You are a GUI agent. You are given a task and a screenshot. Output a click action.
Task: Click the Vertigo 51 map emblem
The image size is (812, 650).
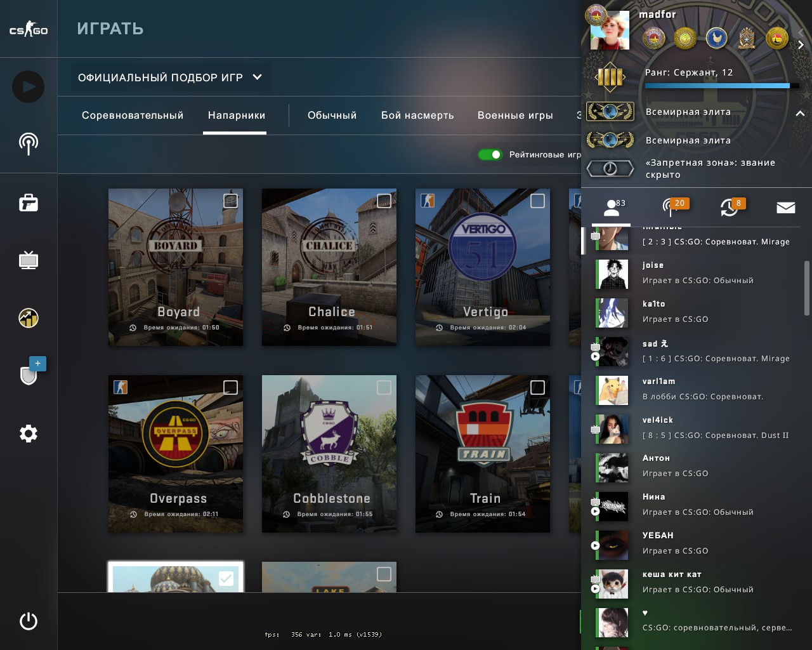483,248
